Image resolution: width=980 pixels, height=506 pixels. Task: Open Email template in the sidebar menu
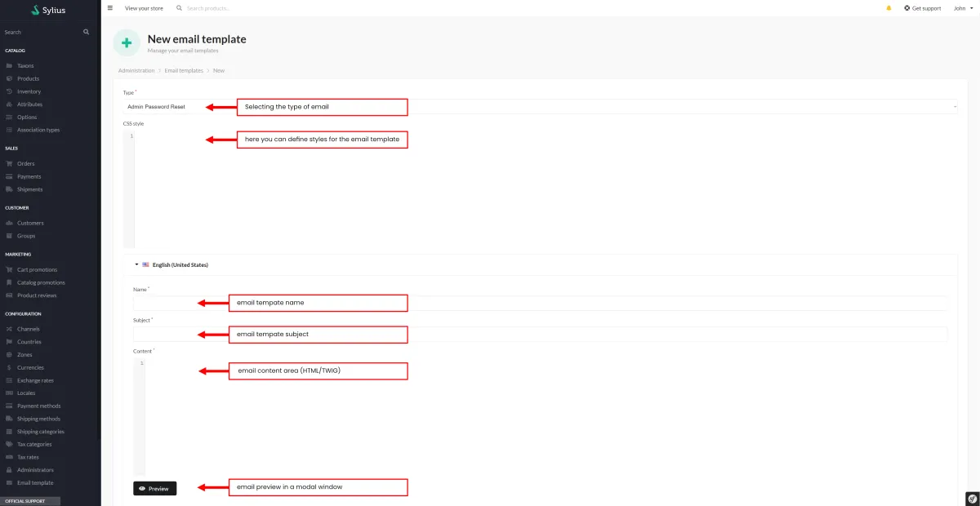click(x=35, y=482)
